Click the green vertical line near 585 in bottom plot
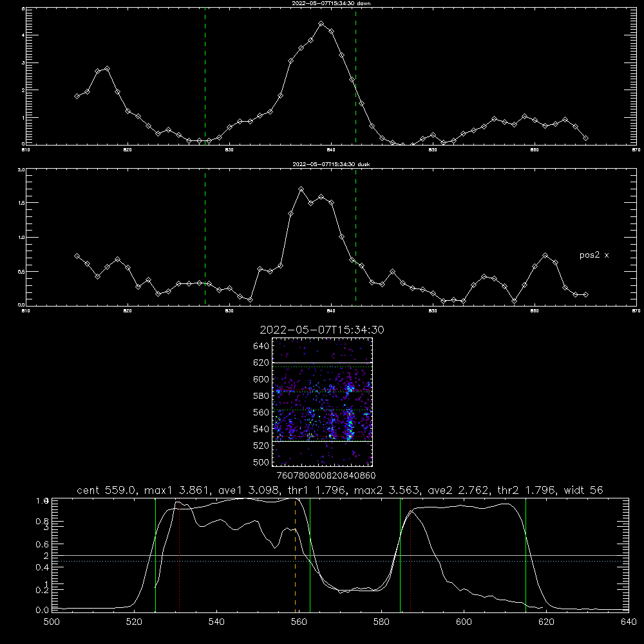This screenshot has height=644, width=644. coord(400,555)
